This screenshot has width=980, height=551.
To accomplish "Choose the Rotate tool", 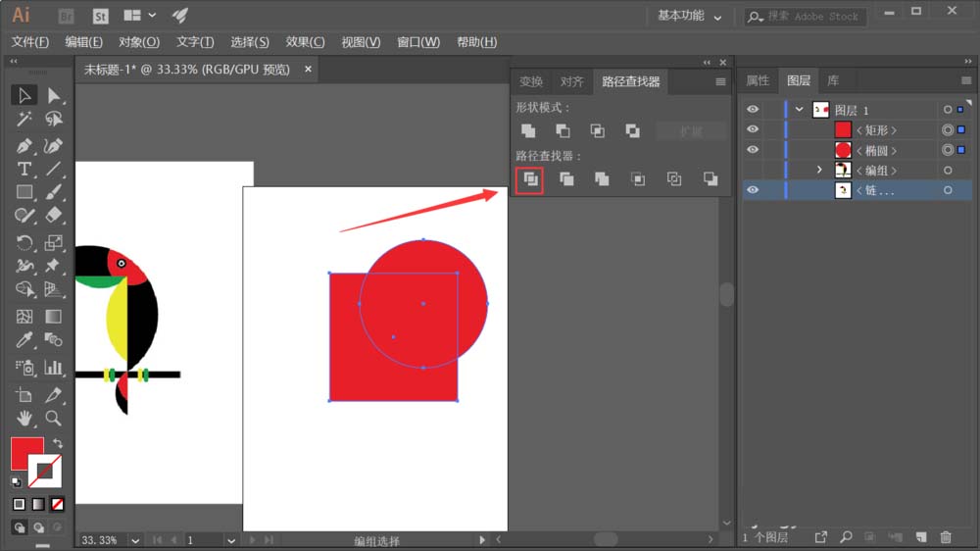I will (24, 243).
